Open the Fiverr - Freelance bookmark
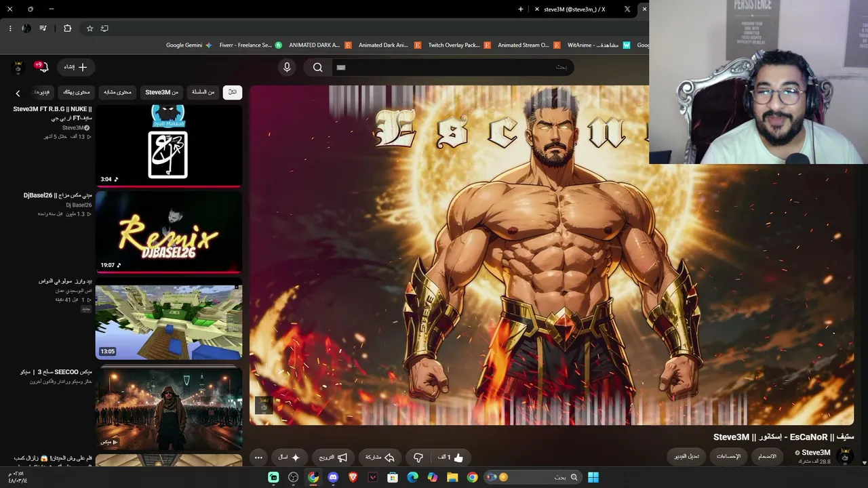 (250, 45)
